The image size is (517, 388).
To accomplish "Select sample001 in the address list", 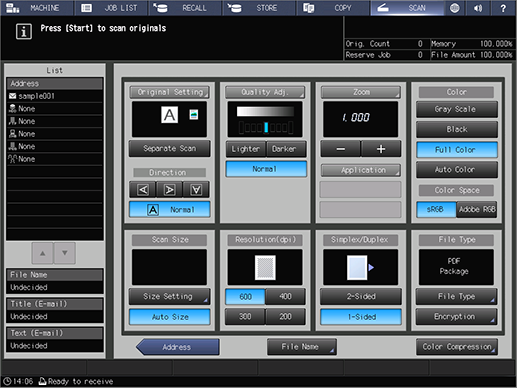I will (x=55, y=96).
